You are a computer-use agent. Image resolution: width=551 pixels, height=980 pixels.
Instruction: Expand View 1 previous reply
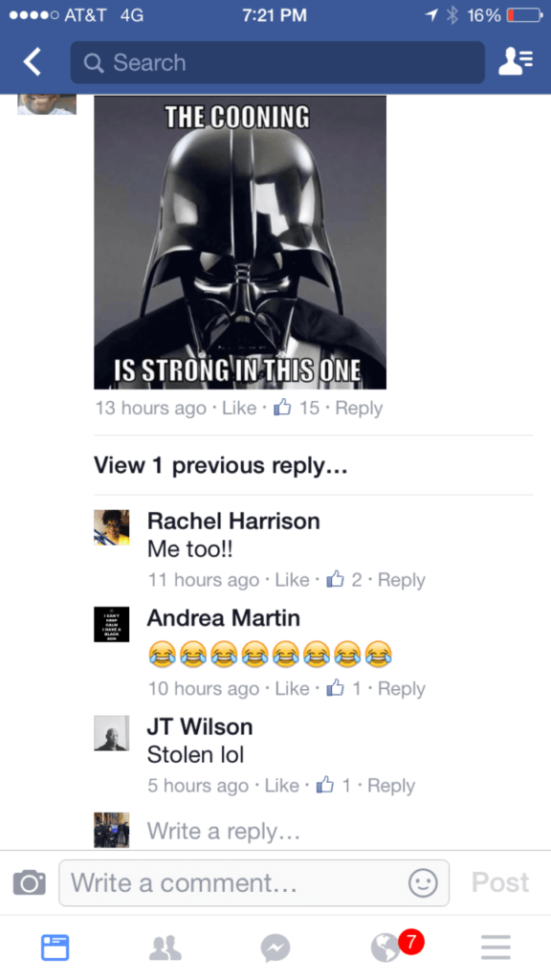[221, 466]
